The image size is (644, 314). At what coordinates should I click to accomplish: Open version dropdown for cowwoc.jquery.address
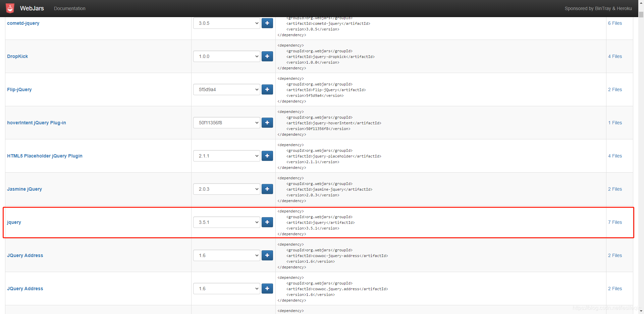pyautogui.click(x=227, y=289)
